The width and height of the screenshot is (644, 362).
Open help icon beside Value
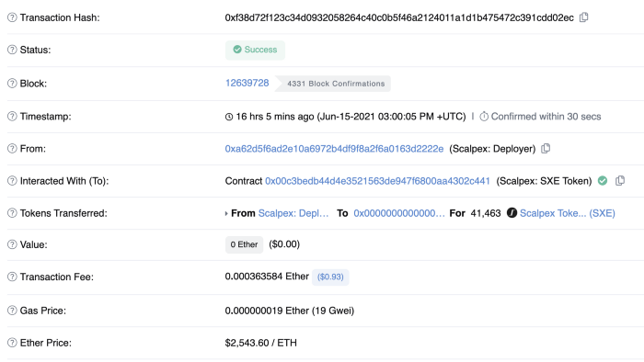[x=12, y=244]
